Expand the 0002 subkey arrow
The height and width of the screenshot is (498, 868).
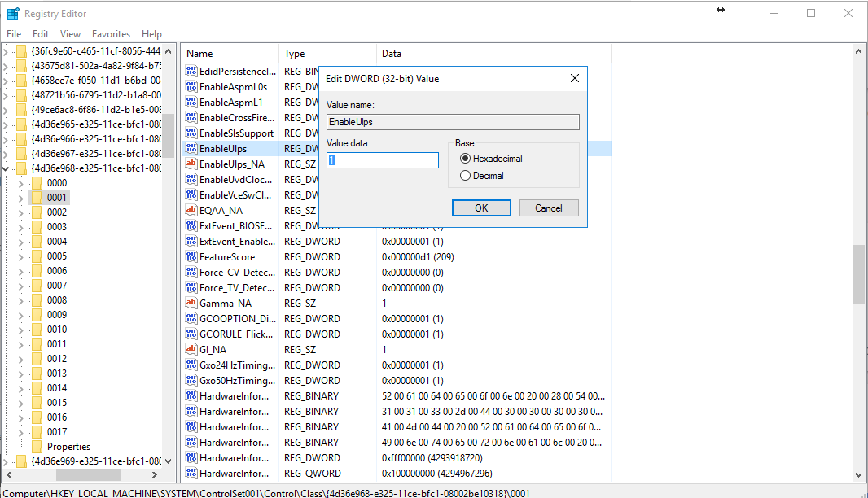coord(21,213)
